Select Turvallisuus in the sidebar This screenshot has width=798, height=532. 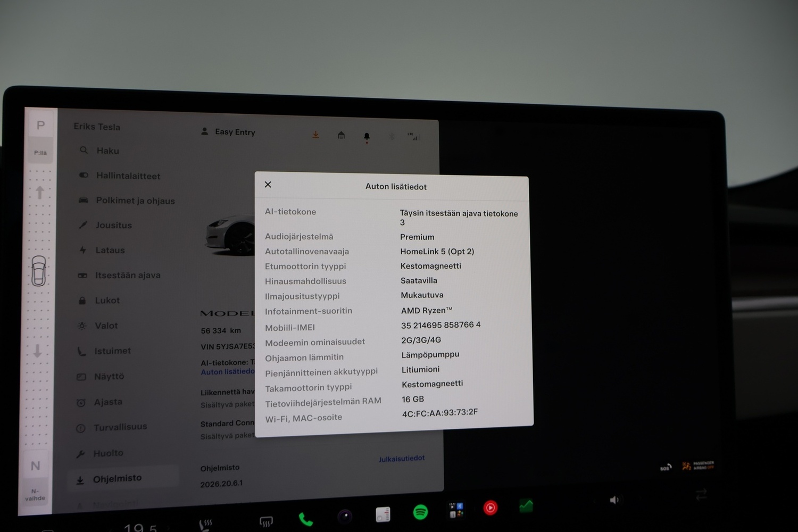(x=111, y=427)
